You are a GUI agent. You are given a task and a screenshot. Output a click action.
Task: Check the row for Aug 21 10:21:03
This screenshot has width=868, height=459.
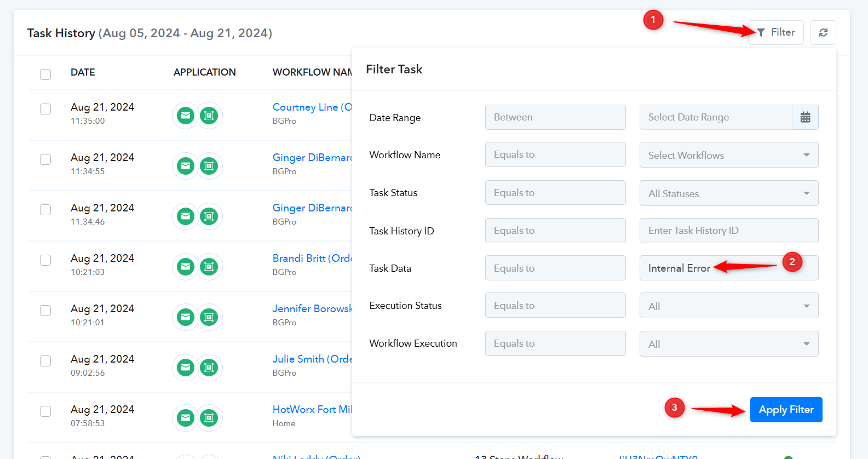(x=45, y=260)
